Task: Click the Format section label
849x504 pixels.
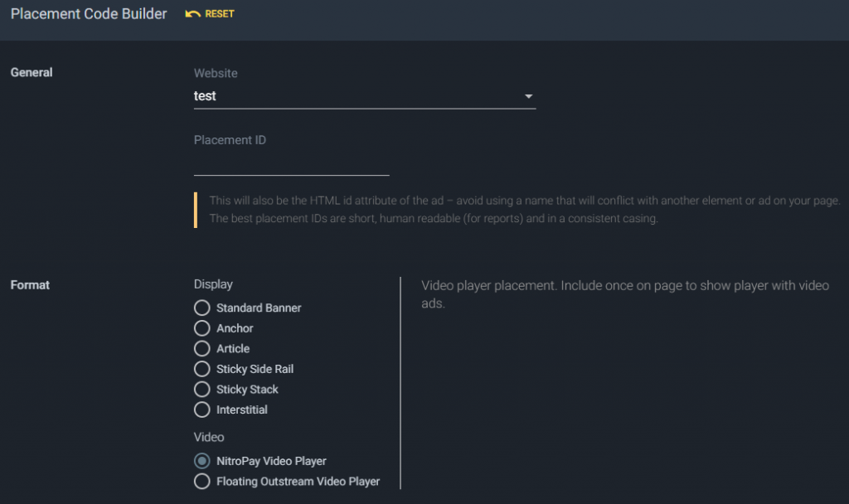Action: (30, 285)
